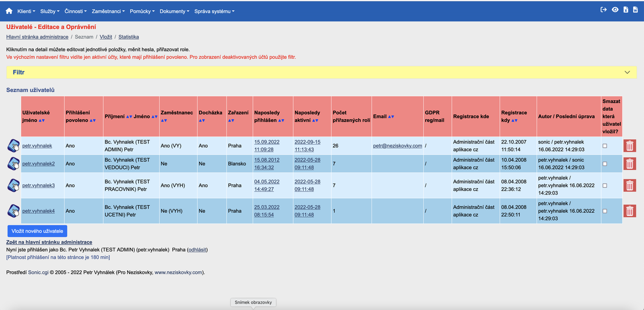644x310 pixels.
Task: Export the list using the Word icon
Action: 635,10
